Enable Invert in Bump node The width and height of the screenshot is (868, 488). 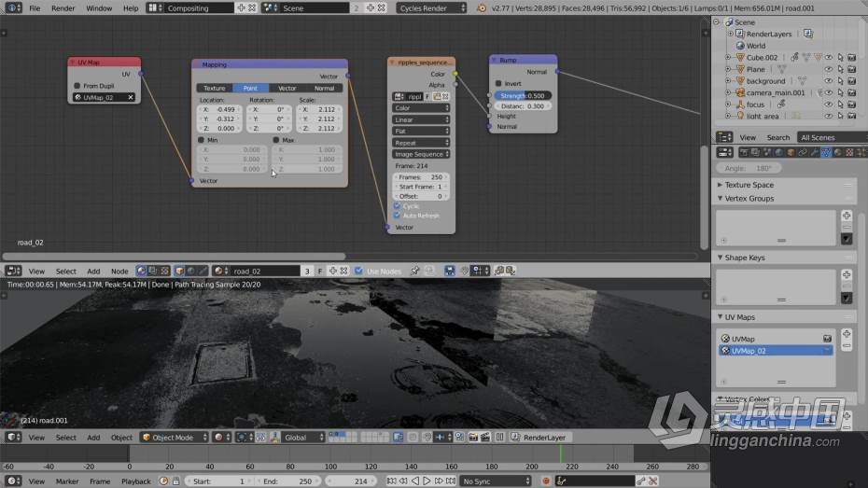pos(498,84)
